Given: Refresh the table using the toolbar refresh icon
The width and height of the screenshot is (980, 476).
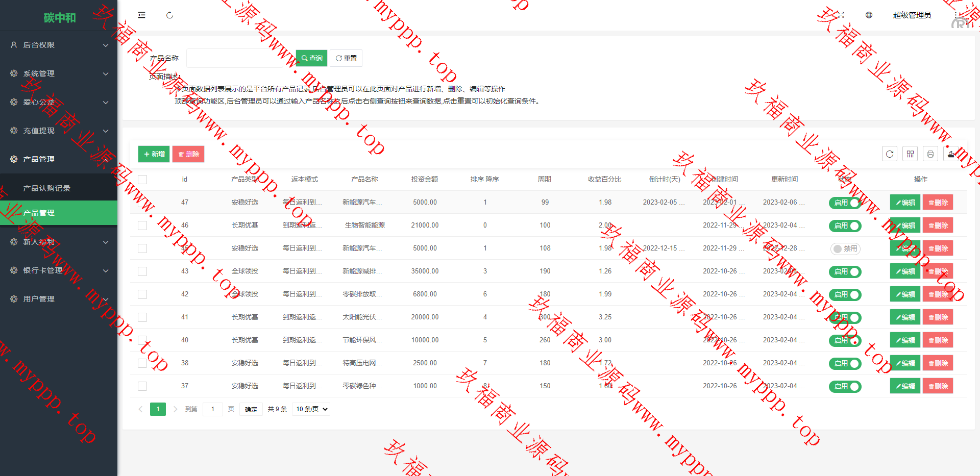Looking at the screenshot, I should tap(890, 154).
